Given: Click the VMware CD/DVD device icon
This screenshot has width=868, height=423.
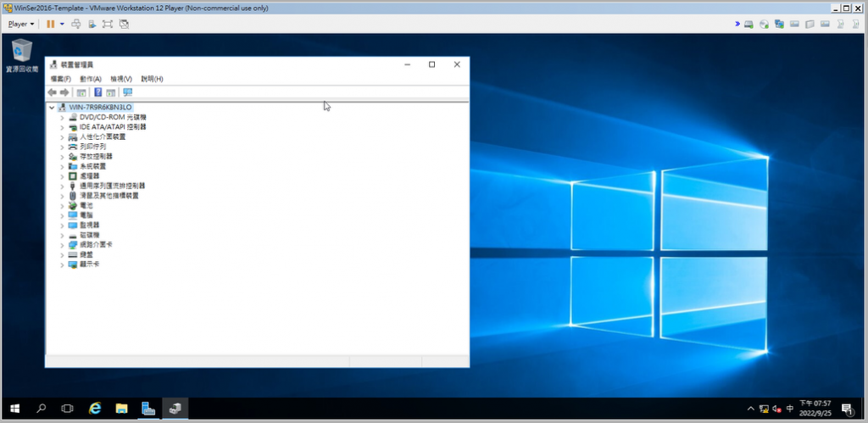Looking at the screenshot, I should [x=765, y=25].
